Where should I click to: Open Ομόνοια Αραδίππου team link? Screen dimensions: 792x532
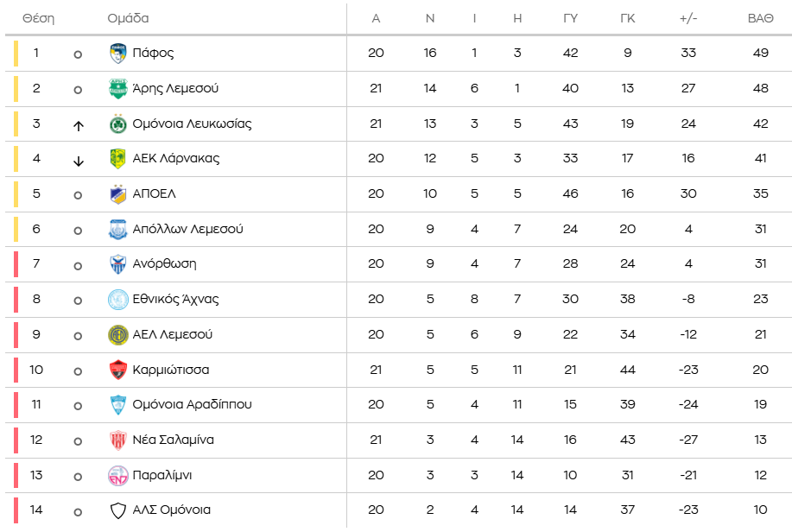click(x=192, y=404)
